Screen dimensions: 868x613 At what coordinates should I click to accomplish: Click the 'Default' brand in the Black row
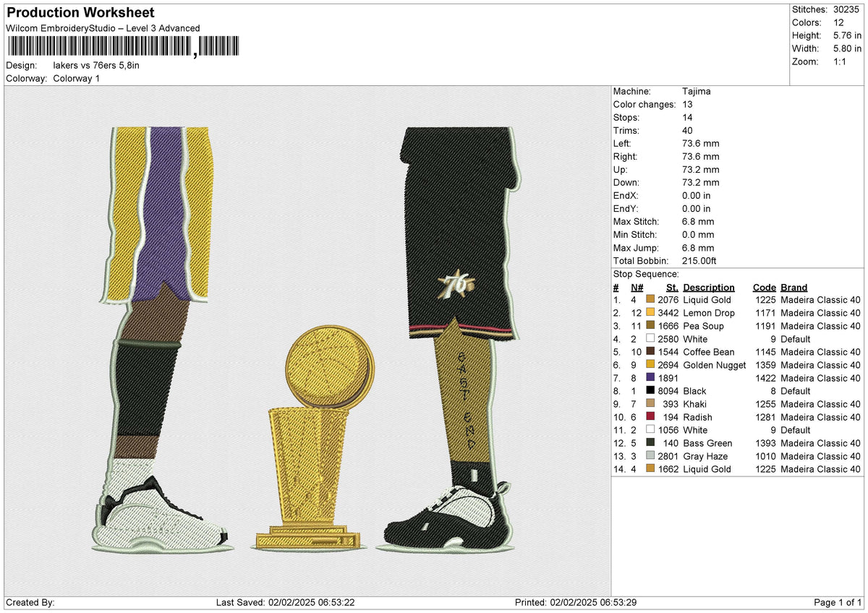click(x=796, y=391)
